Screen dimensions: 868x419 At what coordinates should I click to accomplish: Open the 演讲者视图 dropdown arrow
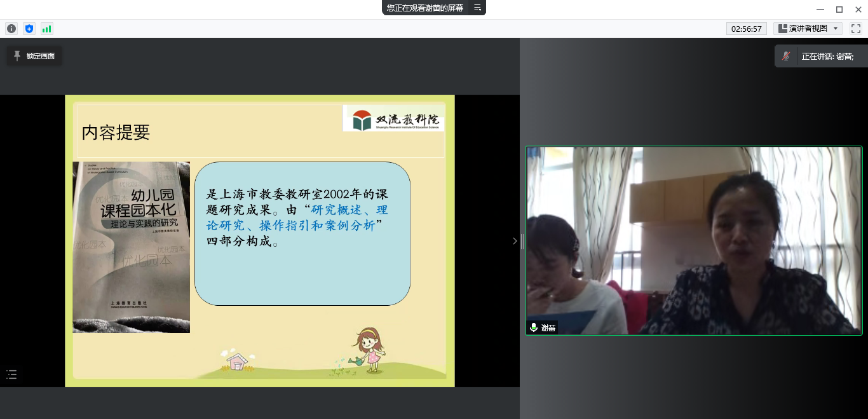835,29
